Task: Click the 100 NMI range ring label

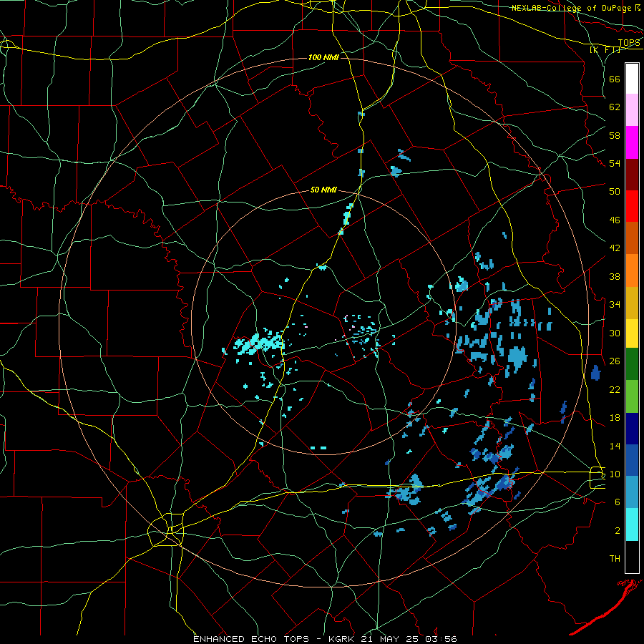Action: 323,57
